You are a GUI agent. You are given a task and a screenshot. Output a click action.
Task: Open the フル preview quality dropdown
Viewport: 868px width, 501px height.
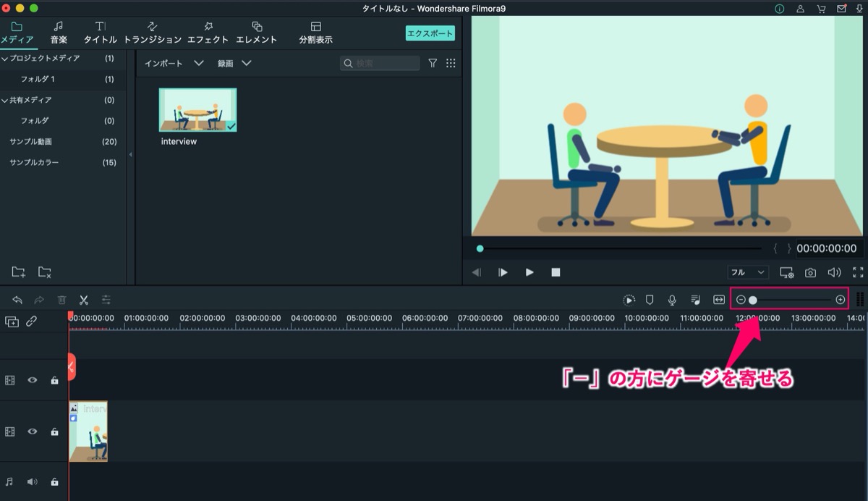coord(748,272)
